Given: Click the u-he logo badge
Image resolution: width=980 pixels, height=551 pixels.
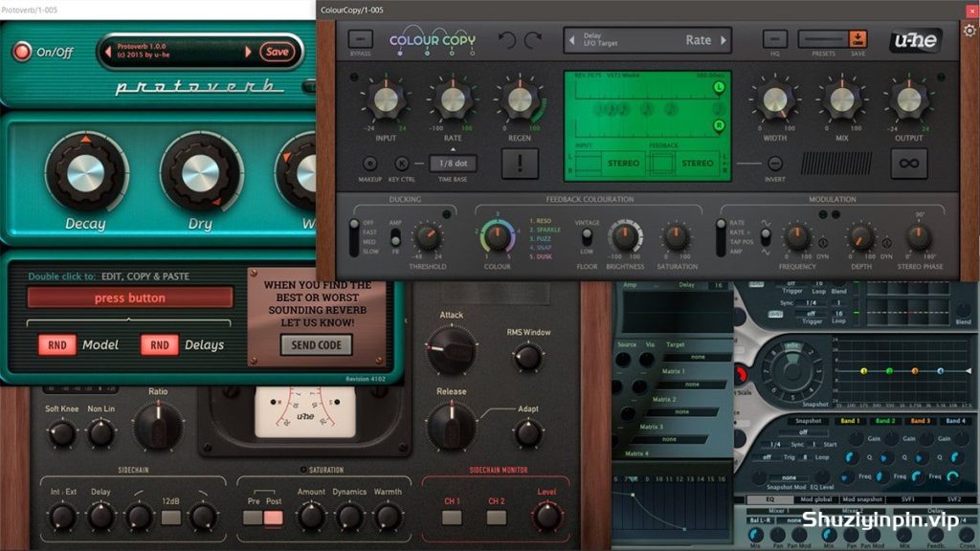Looking at the screenshot, I should pos(916,40).
